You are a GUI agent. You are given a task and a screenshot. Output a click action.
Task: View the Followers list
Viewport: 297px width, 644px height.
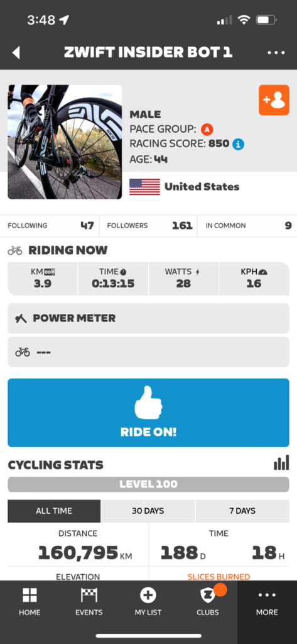(148, 226)
